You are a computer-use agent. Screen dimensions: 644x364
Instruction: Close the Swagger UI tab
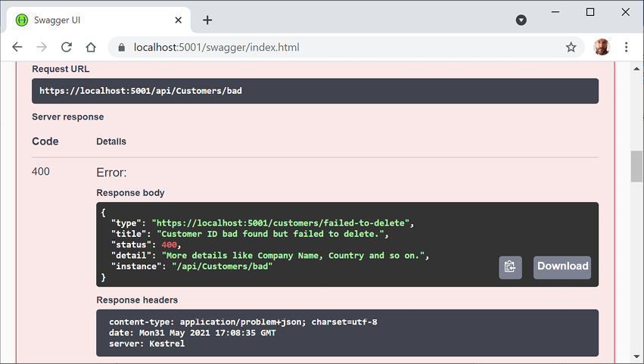coord(178,20)
